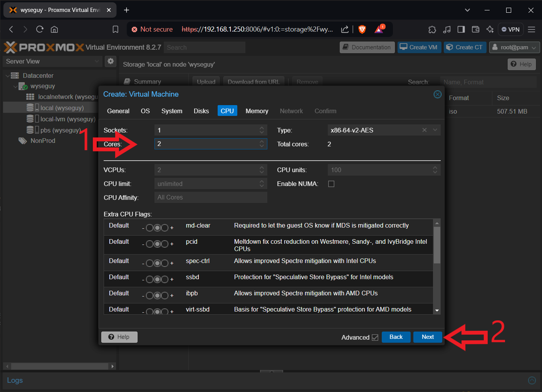The height and width of the screenshot is (392, 542).
Task: Set spec-ctrl flag to default (middle radio)
Action: (157, 263)
